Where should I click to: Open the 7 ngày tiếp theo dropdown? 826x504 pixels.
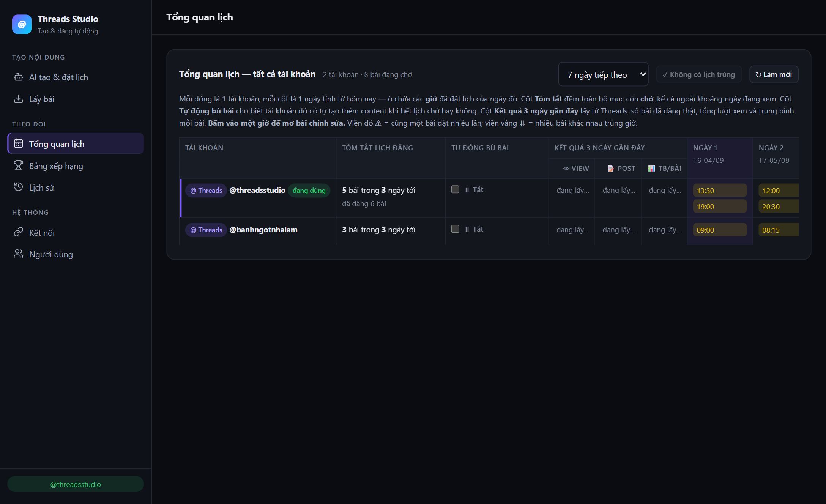603,74
